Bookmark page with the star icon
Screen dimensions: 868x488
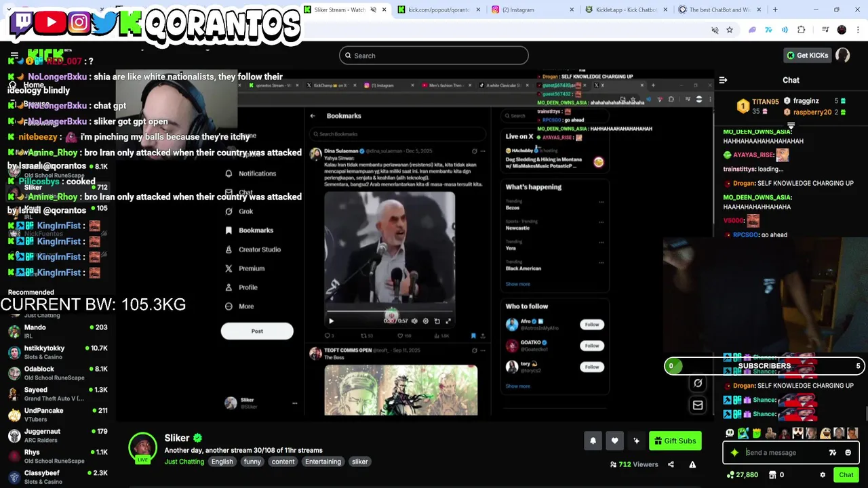point(730,30)
